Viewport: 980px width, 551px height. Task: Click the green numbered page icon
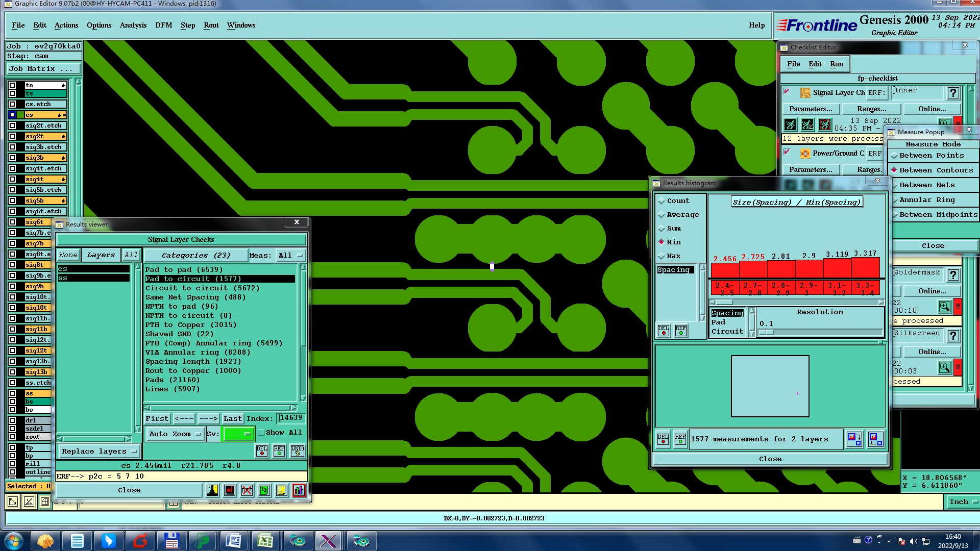(264, 490)
